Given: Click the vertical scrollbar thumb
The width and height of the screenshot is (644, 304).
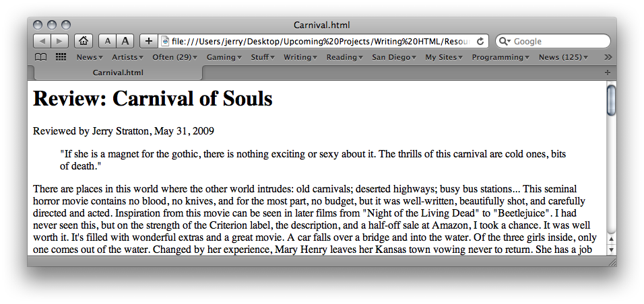Looking at the screenshot, I should [x=611, y=100].
